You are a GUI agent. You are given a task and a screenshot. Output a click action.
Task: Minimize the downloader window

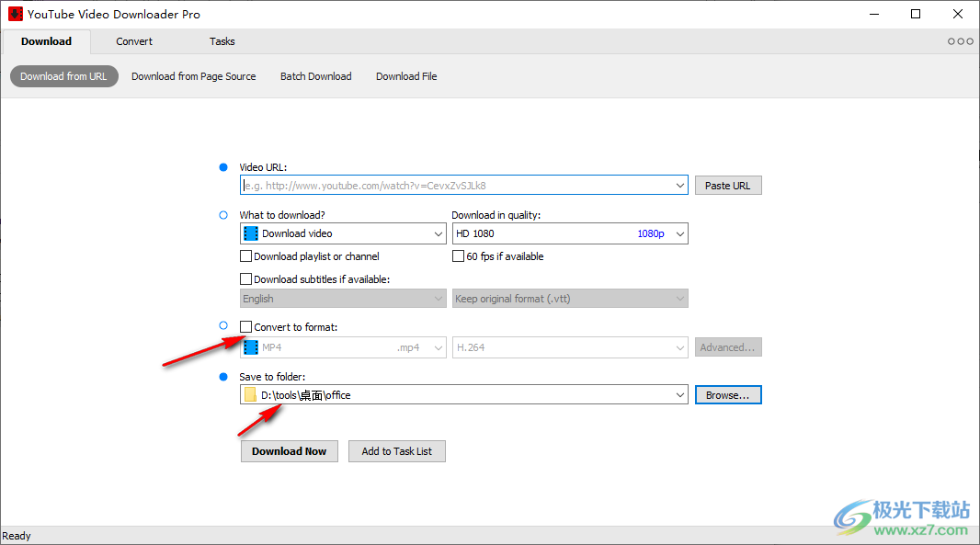[874, 14]
